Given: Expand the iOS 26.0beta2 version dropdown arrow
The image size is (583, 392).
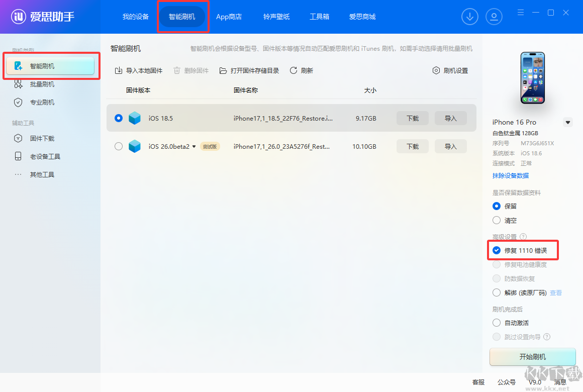Looking at the screenshot, I should pos(193,147).
